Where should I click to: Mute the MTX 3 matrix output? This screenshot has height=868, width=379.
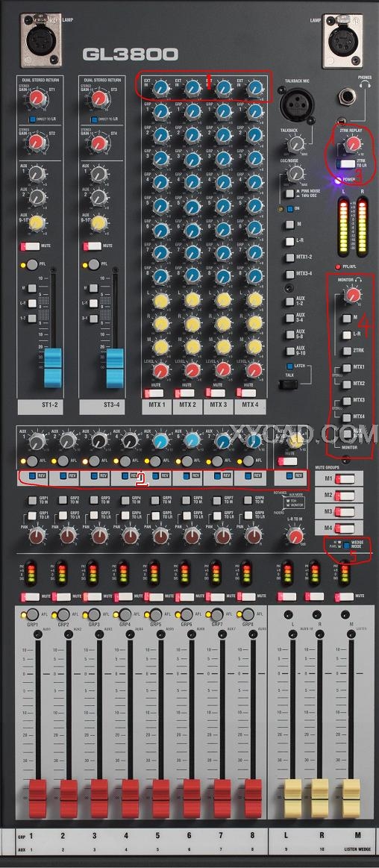[x=215, y=393]
